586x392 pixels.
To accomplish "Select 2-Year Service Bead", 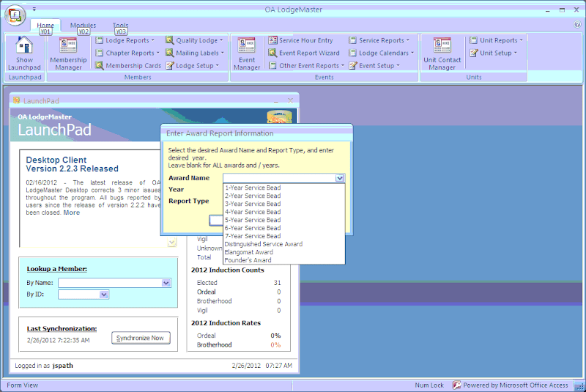I will [284, 196].
